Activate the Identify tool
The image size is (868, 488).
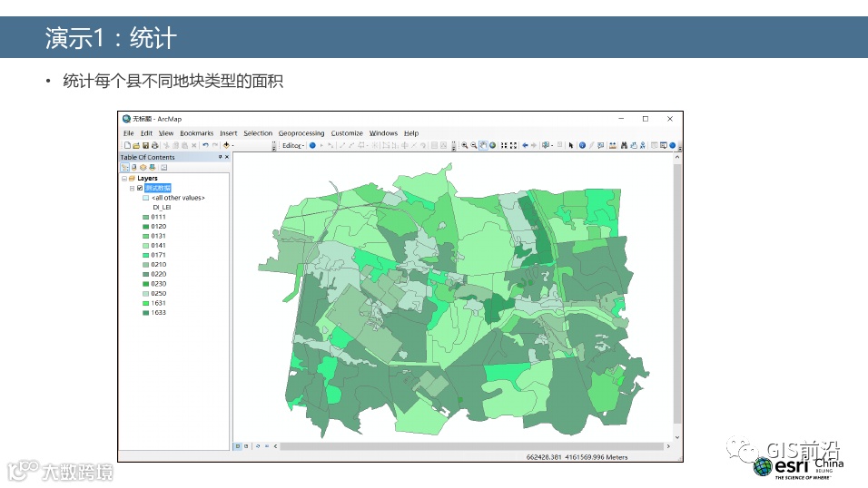581,145
